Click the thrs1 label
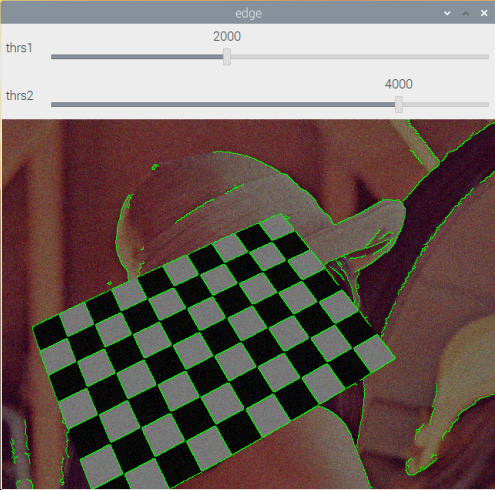This screenshot has width=495, height=490. coord(19,48)
